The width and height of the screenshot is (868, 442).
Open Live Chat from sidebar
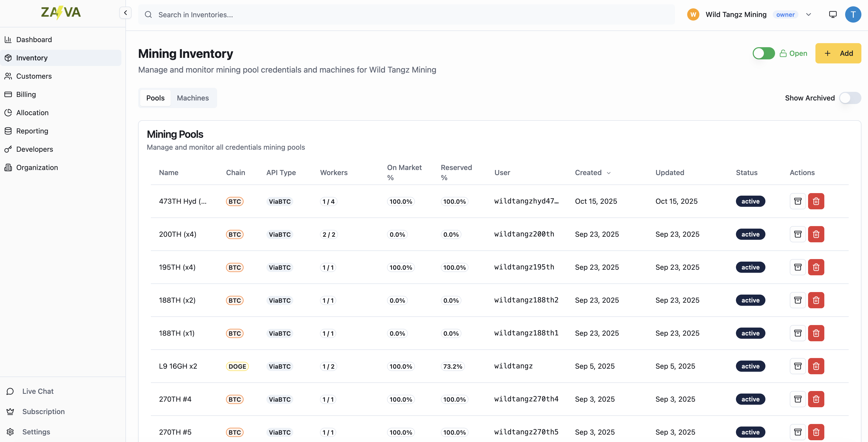pyautogui.click(x=38, y=391)
